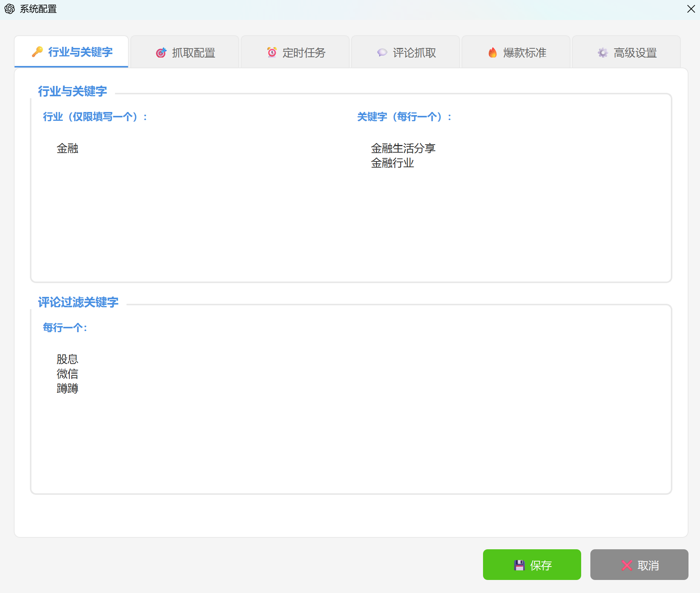Viewport: 700px width, 593px height.
Task: Click the speech bubble icon on 评论抓取 tab
Action: pos(382,53)
